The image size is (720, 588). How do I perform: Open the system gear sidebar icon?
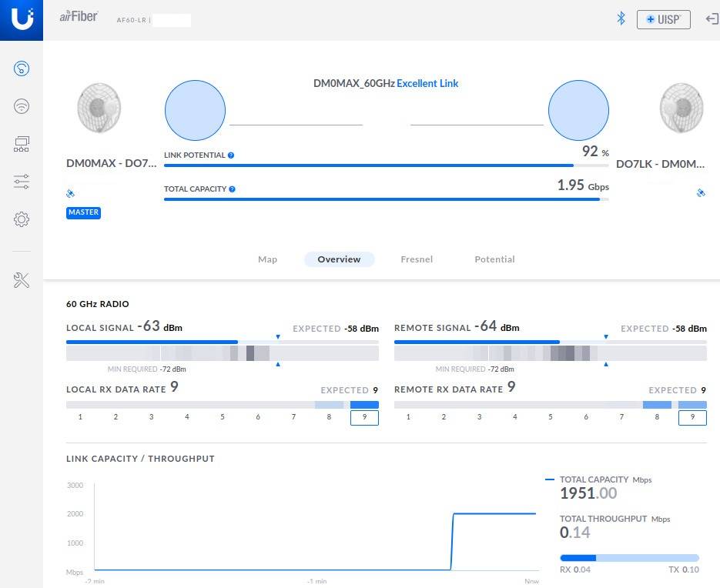(x=22, y=219)
